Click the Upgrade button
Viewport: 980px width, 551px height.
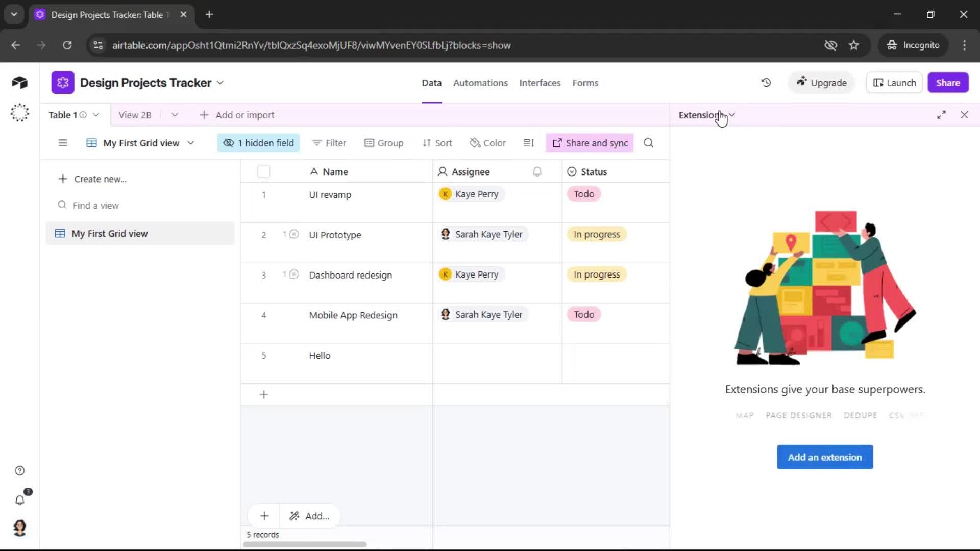822,83
